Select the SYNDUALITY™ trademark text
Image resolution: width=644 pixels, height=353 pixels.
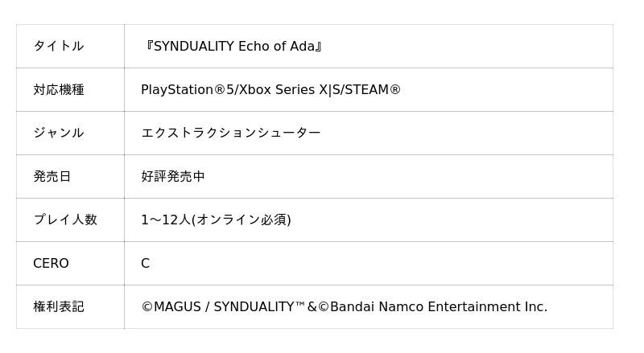click(259, 307)
